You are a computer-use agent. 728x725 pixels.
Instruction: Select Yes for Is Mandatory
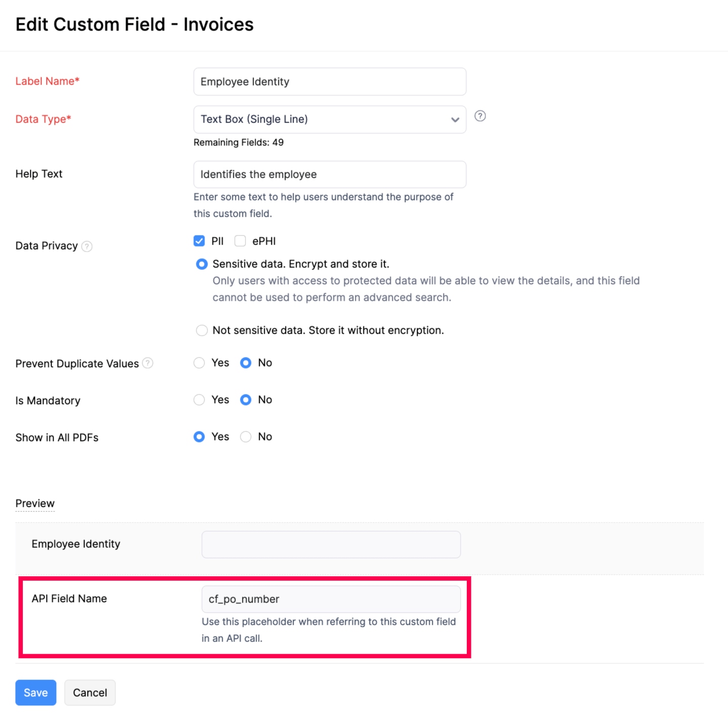[x=199, y=400]
